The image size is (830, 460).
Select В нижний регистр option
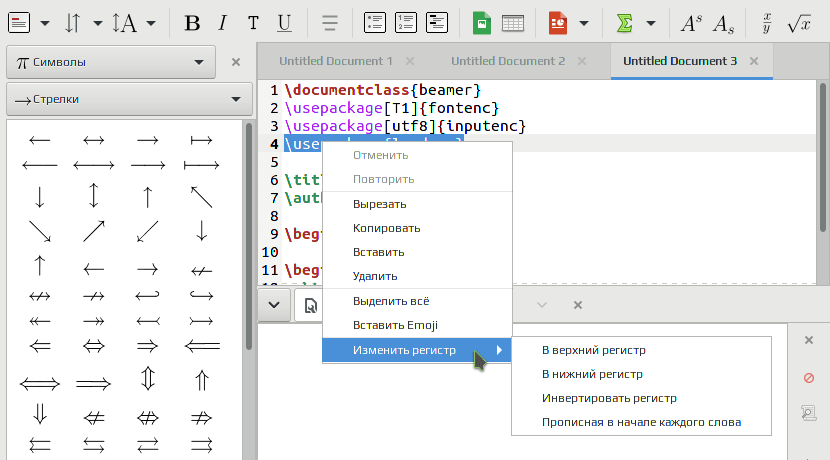point(641,374)
